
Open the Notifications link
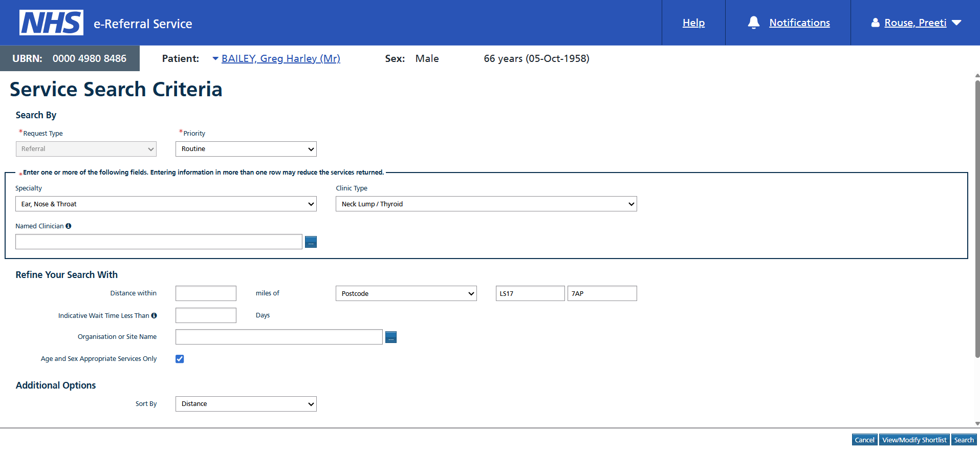799,23
